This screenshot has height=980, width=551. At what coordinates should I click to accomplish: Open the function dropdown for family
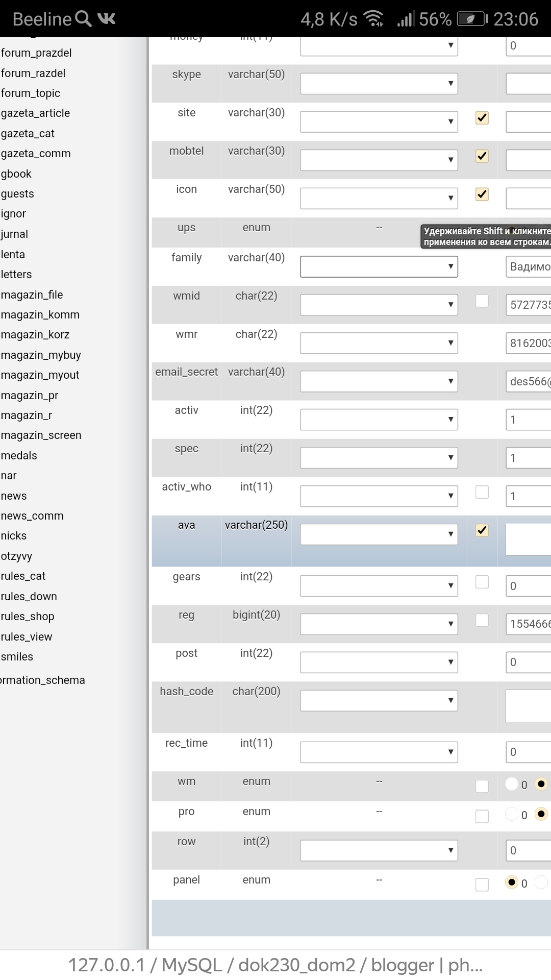point(379,266)
